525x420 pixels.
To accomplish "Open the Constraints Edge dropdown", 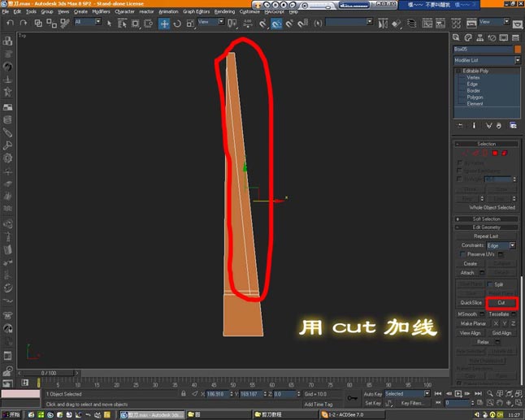I will click(501, 245).
